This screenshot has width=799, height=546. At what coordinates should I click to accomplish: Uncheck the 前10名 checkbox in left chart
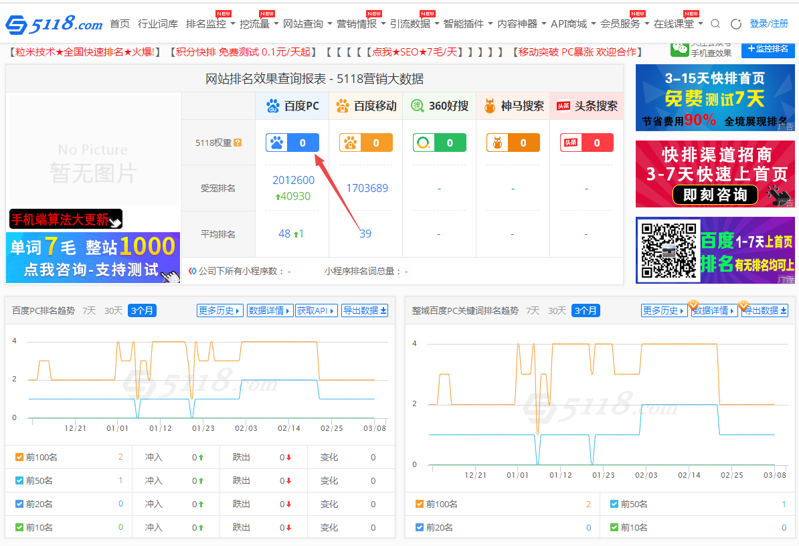[x=19, y=527]
